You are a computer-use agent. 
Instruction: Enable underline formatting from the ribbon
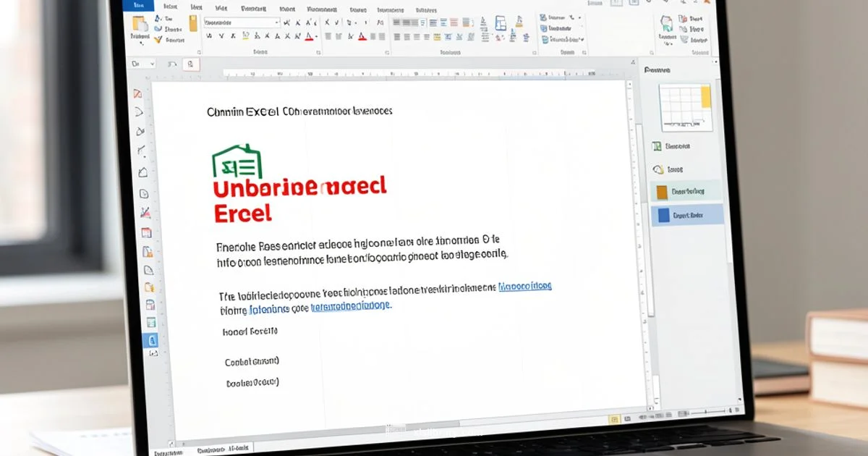point(234,37)
